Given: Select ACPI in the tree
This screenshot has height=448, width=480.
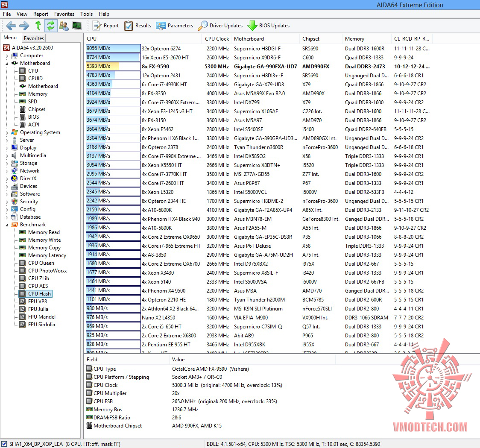Looking at the screenshot, I should click(33, 125).
